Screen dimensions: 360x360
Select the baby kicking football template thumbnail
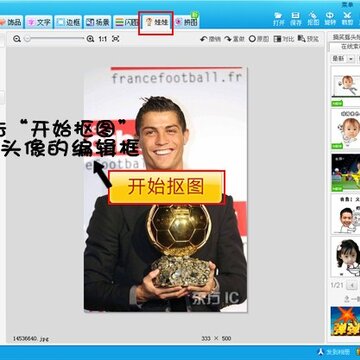(x=346, y=86)
